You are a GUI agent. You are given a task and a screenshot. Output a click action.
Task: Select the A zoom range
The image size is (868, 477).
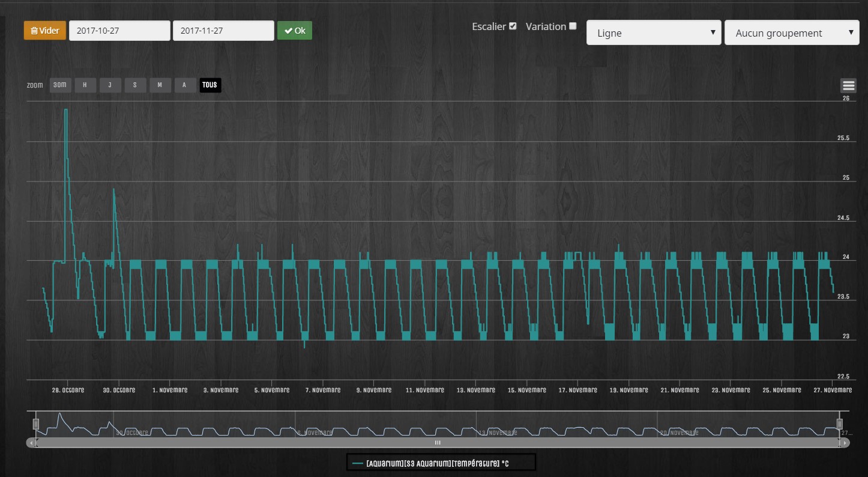[184, 85]
